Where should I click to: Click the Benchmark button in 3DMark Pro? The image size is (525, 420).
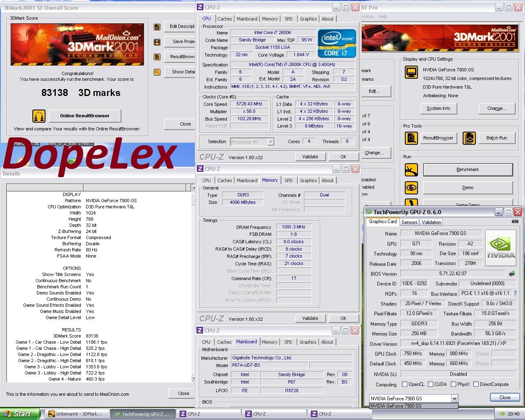[468, 169]
